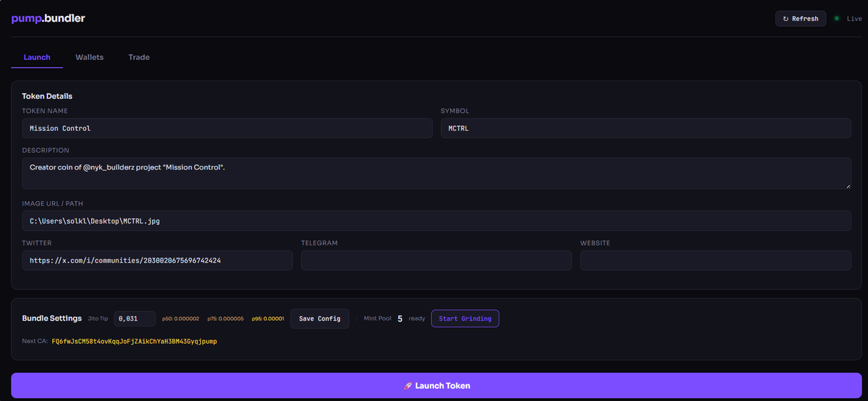The width and height of the screenshot is (868, 401).
Task: Focus the Token Name field
Action: point(227,128)
